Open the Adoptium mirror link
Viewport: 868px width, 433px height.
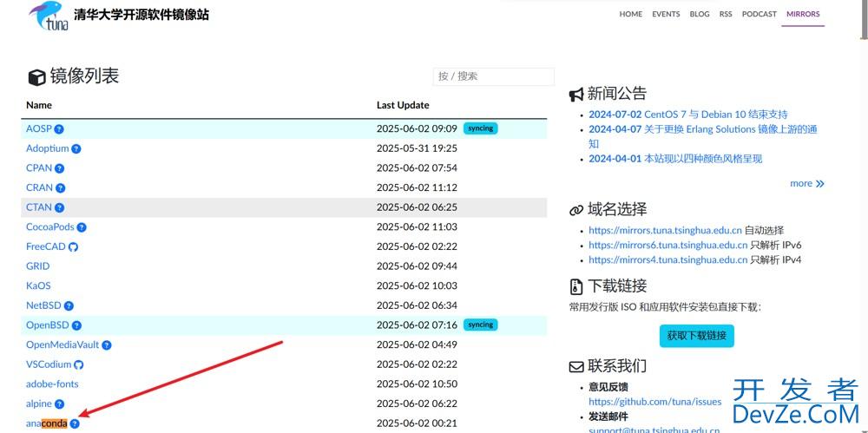48,148
